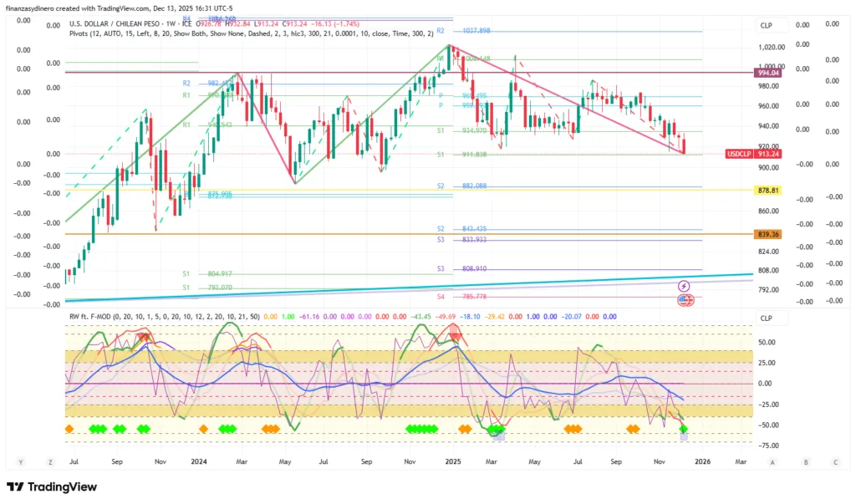The image size is (856, 504).
Task: Click the 2024 label on the time axis
Action: [x=199, y=461]
